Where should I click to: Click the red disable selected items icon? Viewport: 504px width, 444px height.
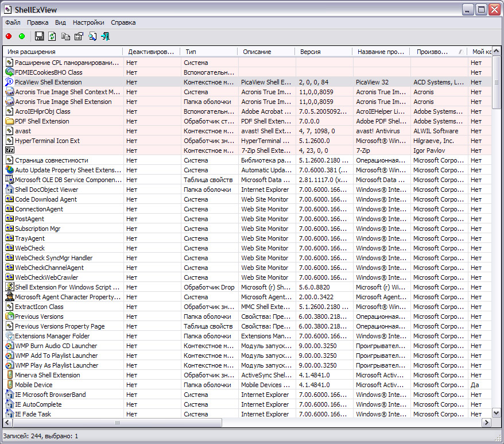(x=9, y=36)
